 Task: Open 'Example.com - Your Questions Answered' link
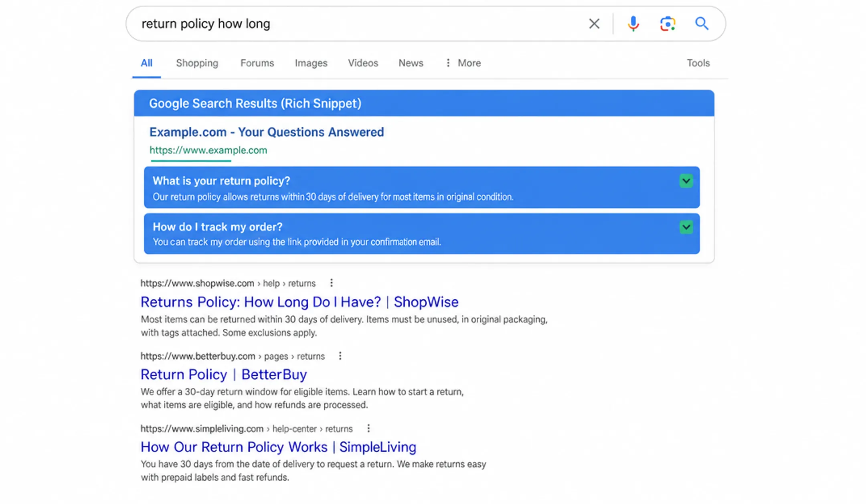coord(267,132)
